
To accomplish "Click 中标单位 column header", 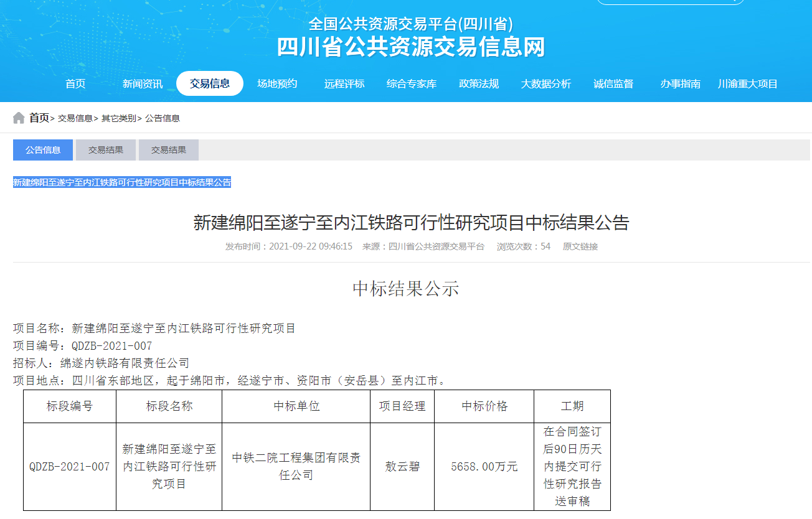I will (x=296, y=406).
